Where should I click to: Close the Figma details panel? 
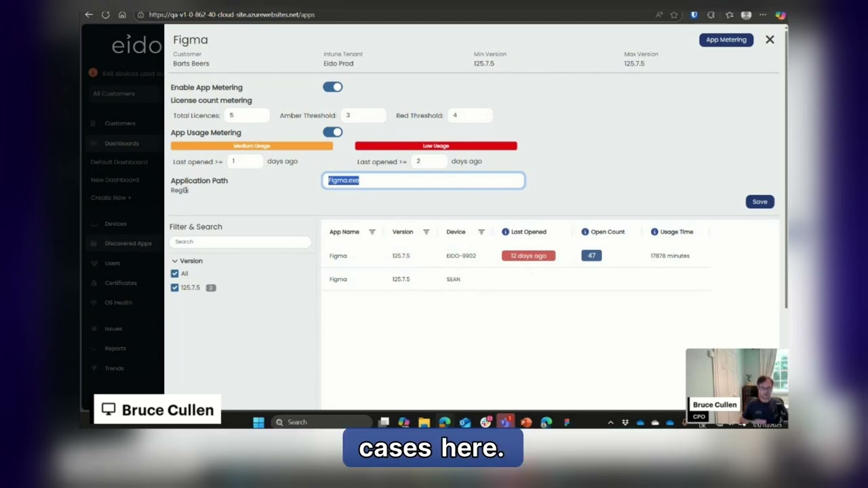click(770, 40)
